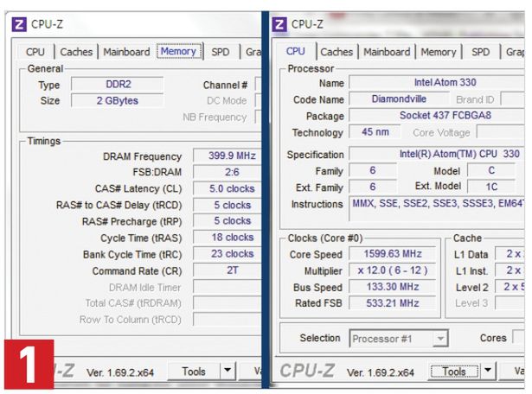Click the Rated FSB 533.21 MHz value
Screen dimensions: 532x394
click(393, 303)
